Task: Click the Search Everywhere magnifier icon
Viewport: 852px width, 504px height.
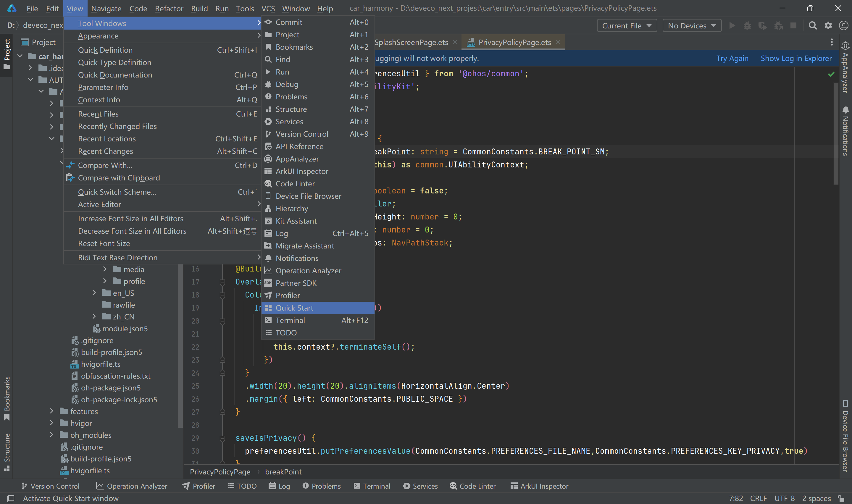Action: coord(813,26)
